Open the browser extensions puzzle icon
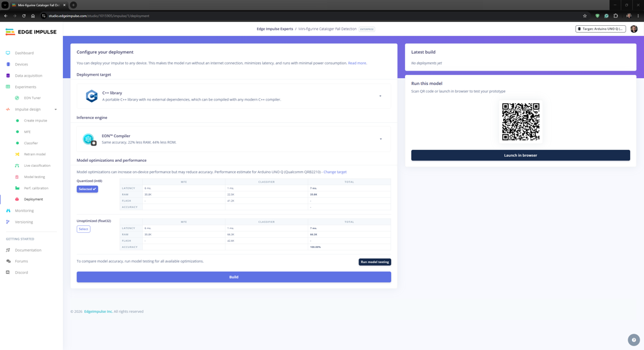Image resolution: width=644 pixels, height=350 pixels. point(616,16)
